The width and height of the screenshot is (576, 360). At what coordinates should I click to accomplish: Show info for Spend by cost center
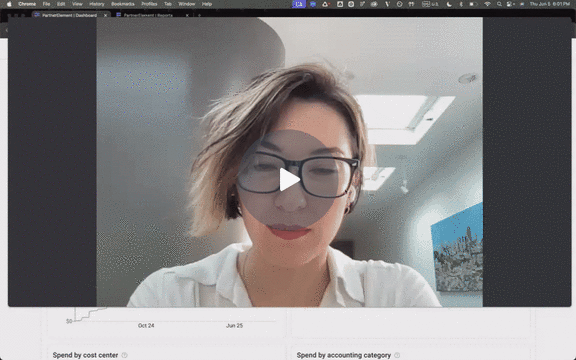(x=125, y=355)
